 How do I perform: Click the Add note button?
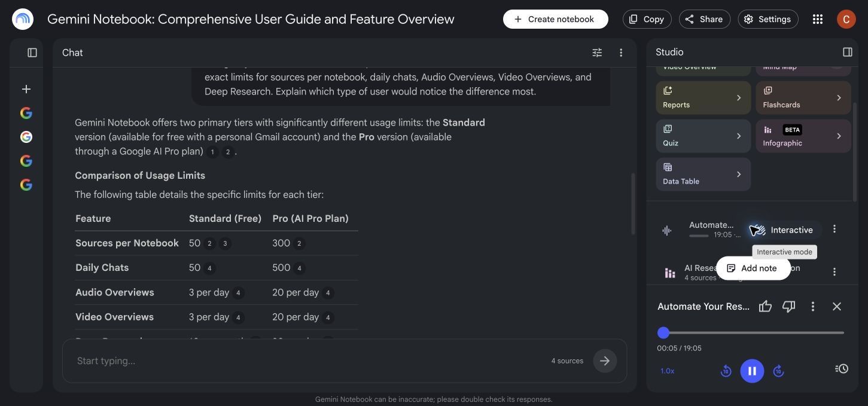[x=753, y=268]
